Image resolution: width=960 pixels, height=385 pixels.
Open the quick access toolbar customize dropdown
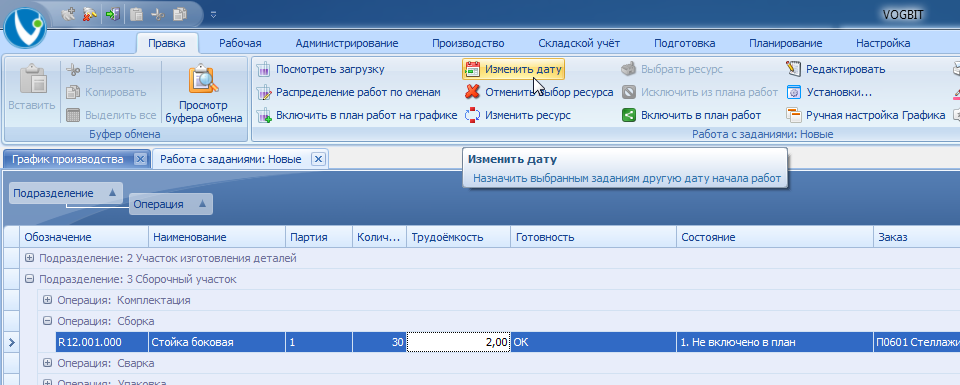[214, 14]
